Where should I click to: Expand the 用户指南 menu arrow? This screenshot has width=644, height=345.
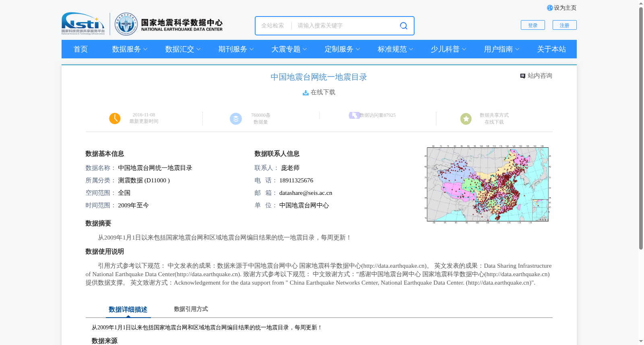click(517, 50)
